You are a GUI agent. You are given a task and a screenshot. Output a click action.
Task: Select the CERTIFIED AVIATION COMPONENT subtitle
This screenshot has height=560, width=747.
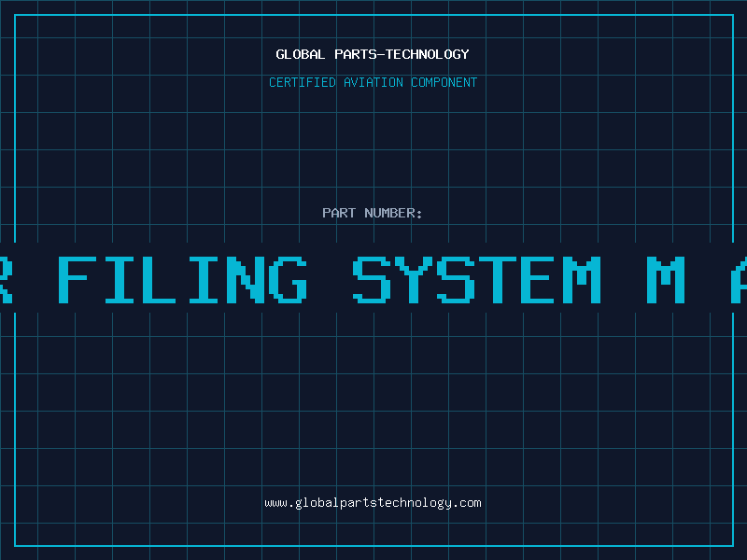coord(373,82)
